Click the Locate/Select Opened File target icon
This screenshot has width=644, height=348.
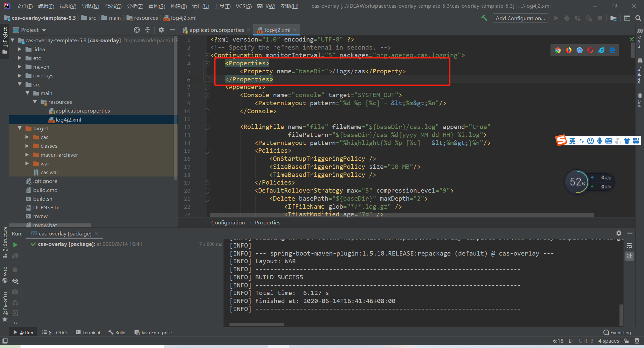(x=137, y=30)
